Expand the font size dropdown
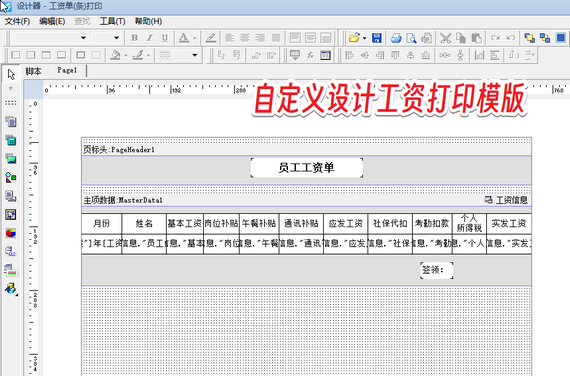The height and width of the screenshot is (376, 570). pos(116,38)
